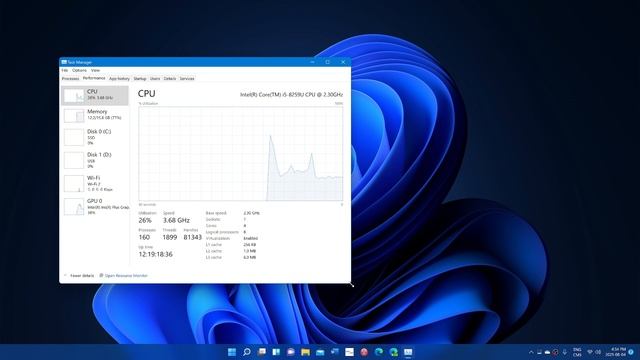This screenshot has width=640, height=360.
Task: Click the red round app icon on taskbar
Action: 364,352
